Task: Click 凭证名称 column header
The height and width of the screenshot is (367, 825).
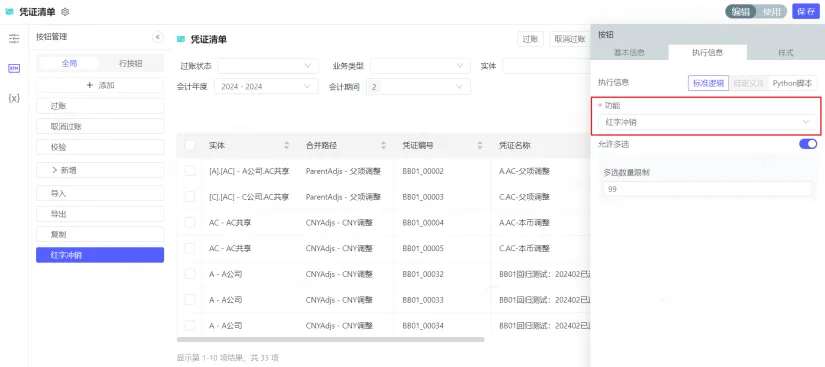Action: tap(515, 145)
